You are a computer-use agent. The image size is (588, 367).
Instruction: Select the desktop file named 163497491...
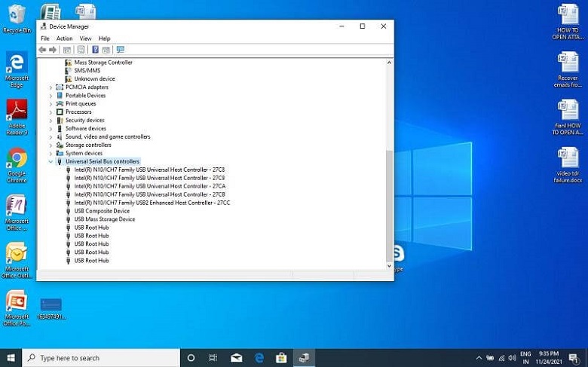pyautogui.click(x=51, y=308)
